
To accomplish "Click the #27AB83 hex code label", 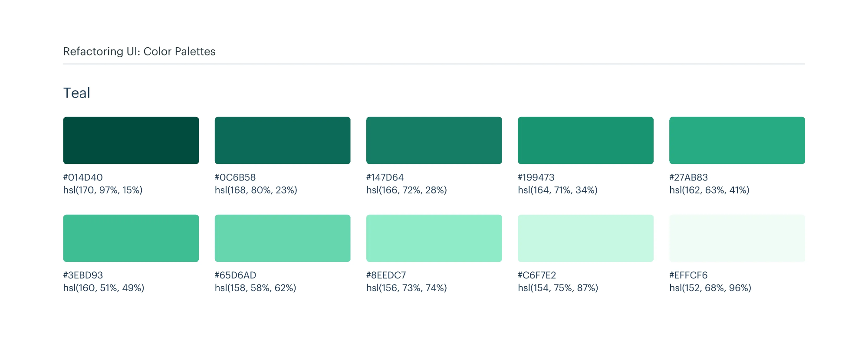I will [688, 177].
